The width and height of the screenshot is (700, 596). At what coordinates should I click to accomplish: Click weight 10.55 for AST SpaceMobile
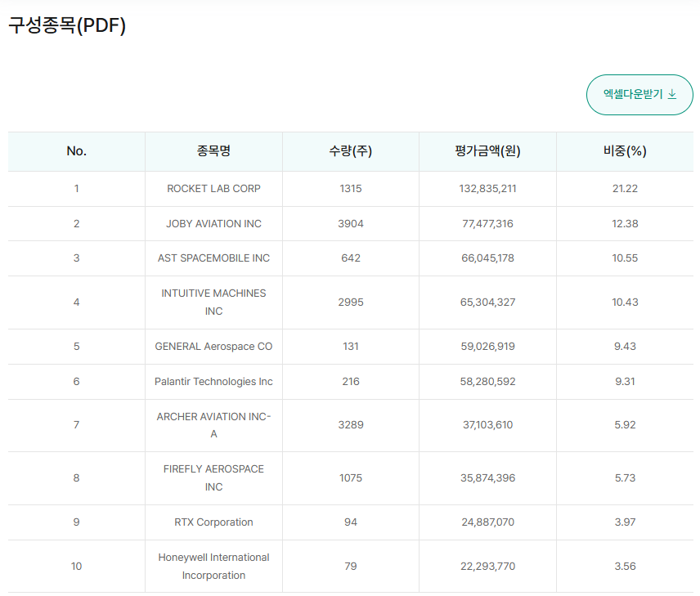pos(625,258)
